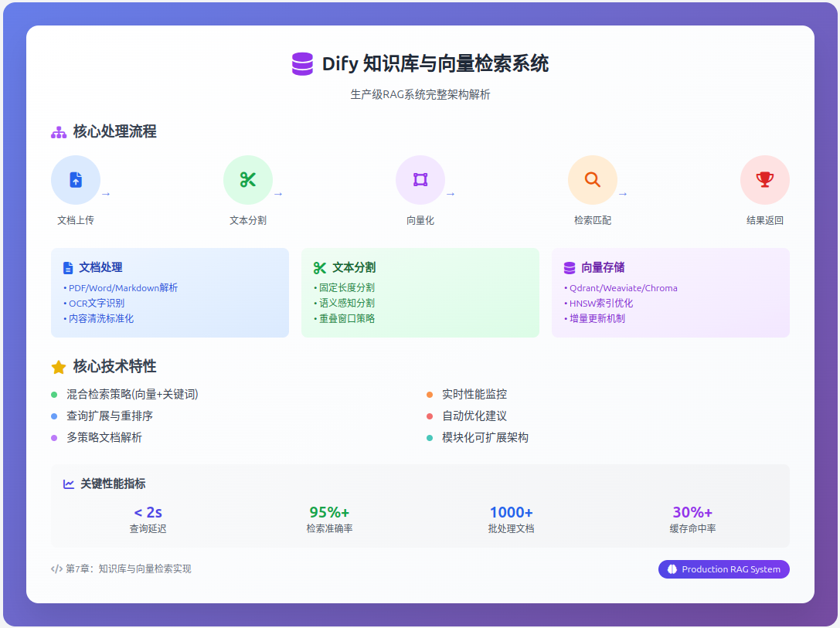Click the red trophy 结果返回 icon
This screenshot has width=840, height=628.
(765, 180)
